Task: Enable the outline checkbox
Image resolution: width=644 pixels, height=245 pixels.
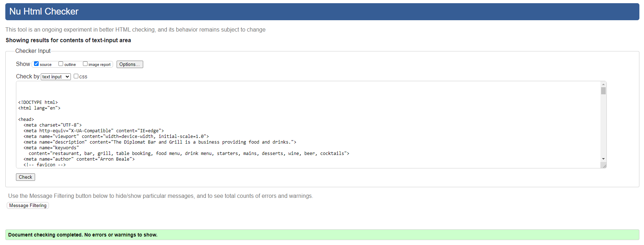Action: coord(61,64)
